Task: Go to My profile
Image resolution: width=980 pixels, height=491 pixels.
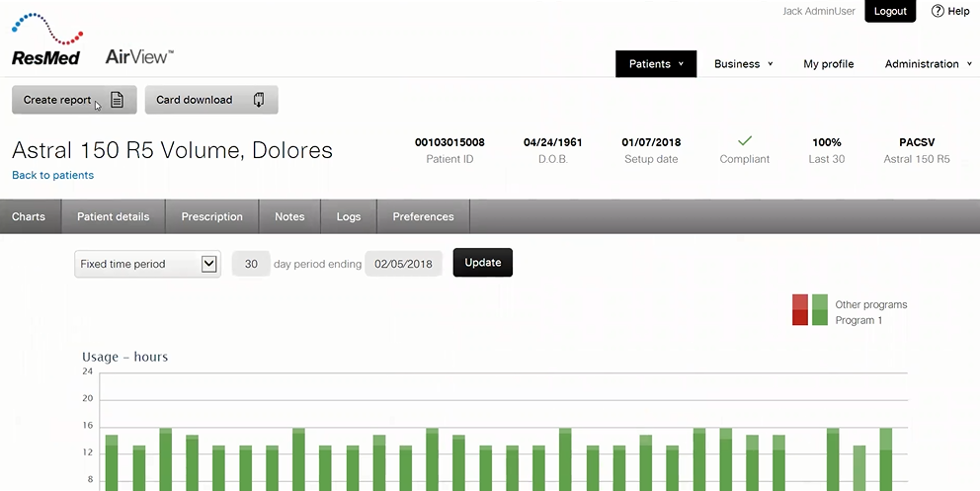Action: 828,63
